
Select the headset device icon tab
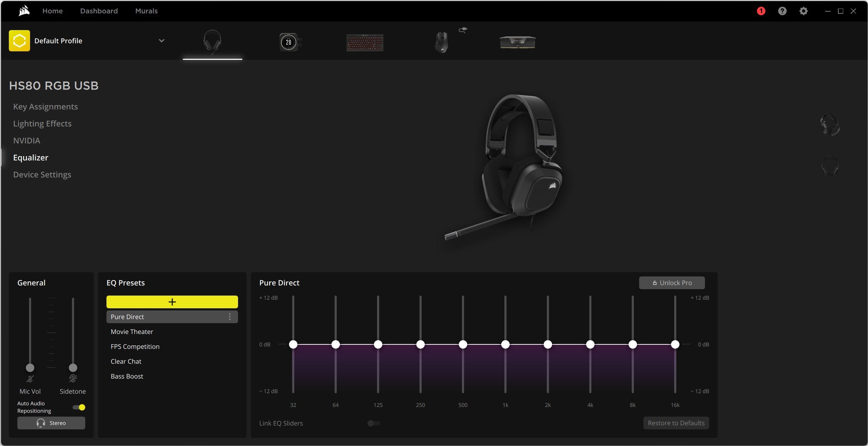point(212,42)
